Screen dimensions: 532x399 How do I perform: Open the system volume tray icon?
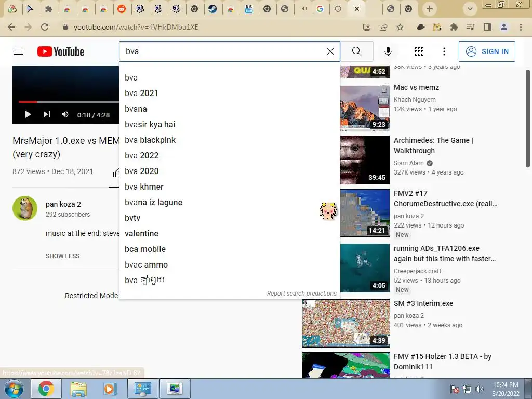(480, 389)
